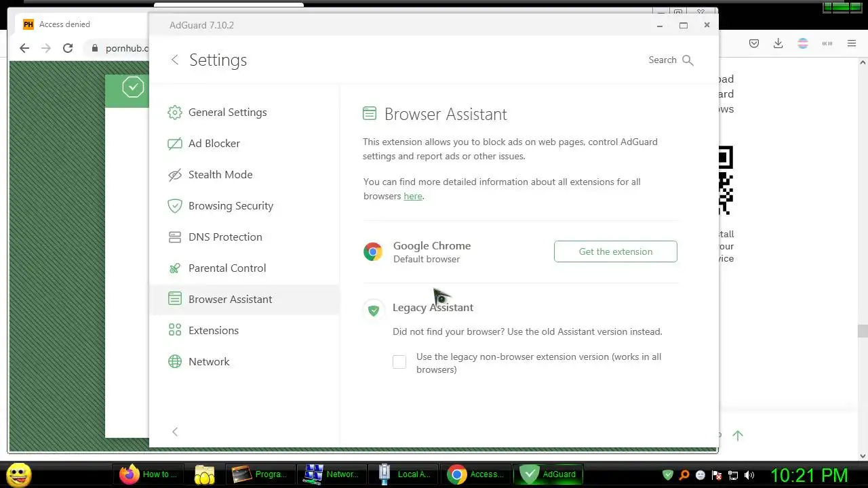Click the AdGuard taskbar button
The image size is (868, 488).
(x=549, y=474)
